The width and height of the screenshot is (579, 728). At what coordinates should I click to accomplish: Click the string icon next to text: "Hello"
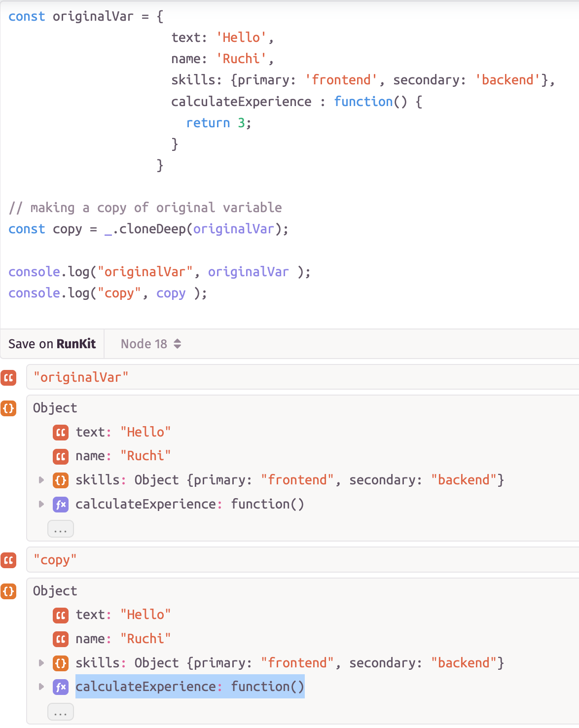pos(60,433)
